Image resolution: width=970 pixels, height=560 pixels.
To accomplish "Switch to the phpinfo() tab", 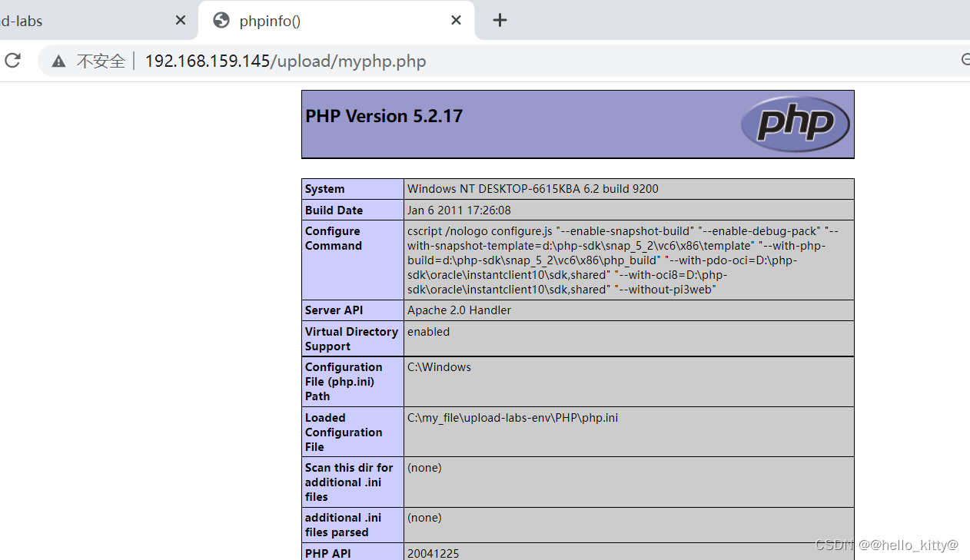I will (337, 21).
